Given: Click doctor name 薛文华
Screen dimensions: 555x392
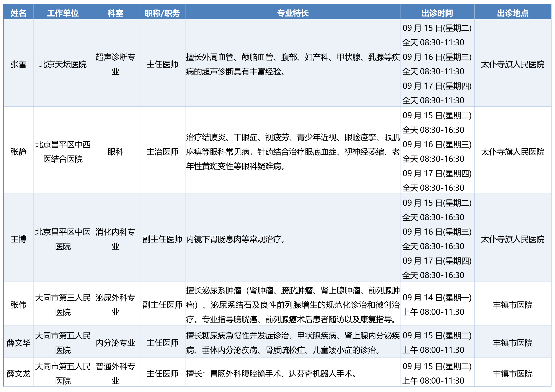Looking at the screenshot, I should coord(18,343).
